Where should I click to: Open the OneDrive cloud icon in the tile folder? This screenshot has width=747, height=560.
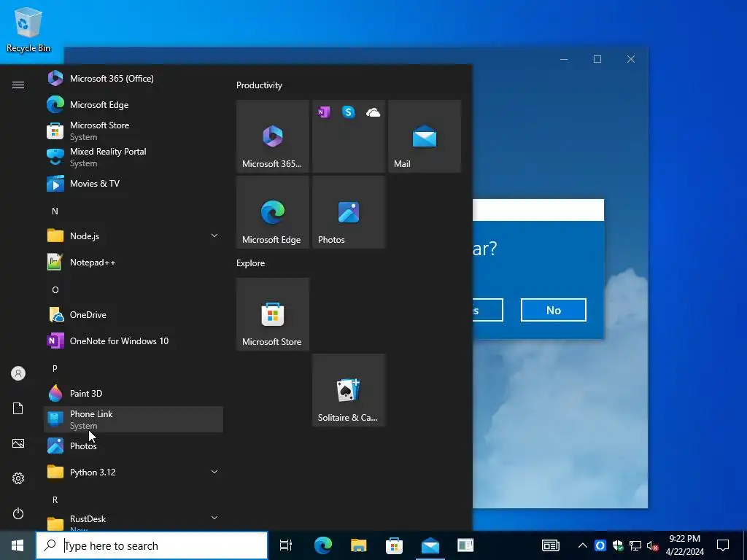(373, 112)
